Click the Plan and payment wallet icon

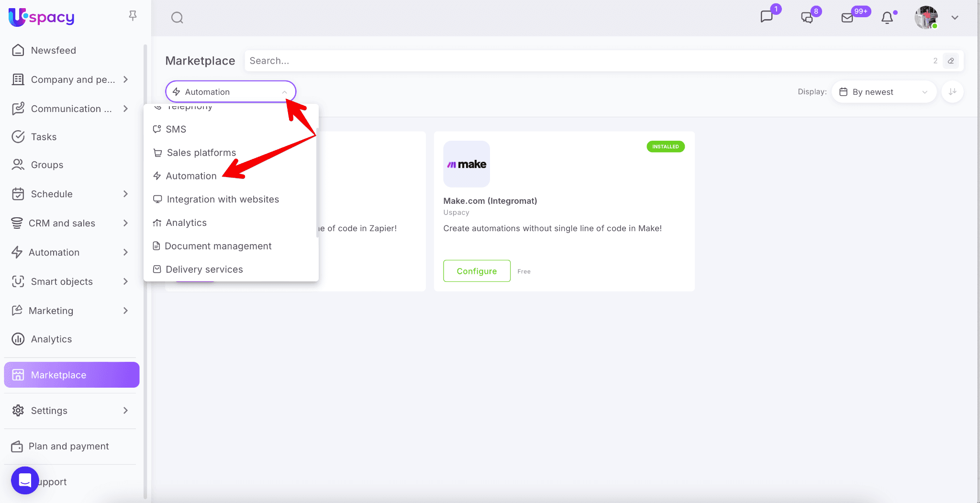(17, 446)
